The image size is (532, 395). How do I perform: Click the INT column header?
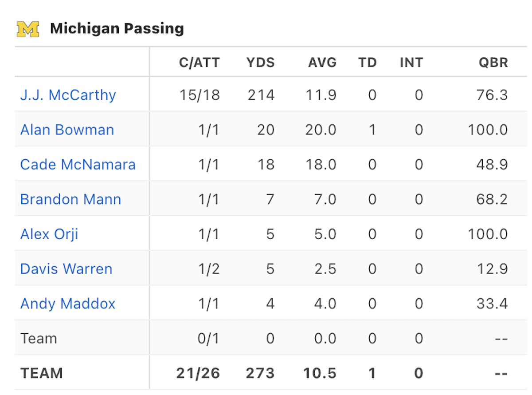point(411,63)
